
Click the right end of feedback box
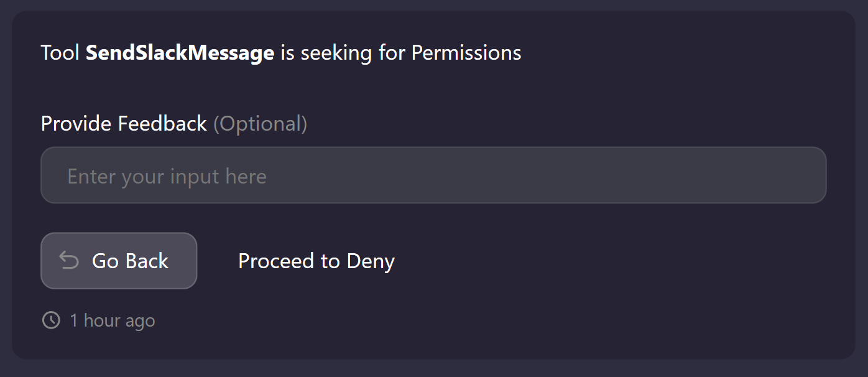click(x=802, y=175)
